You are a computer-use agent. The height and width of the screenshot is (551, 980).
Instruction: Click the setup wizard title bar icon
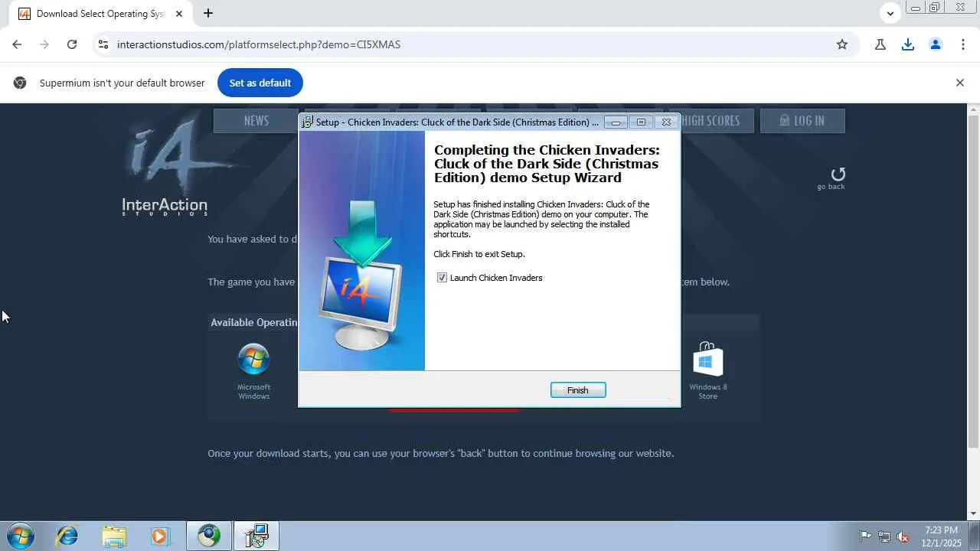307,122
